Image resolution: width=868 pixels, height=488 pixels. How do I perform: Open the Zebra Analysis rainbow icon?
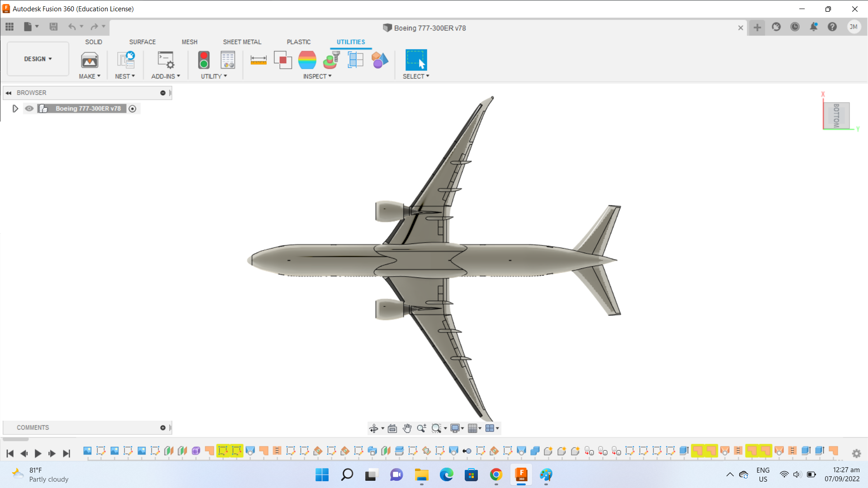point(307,60)
